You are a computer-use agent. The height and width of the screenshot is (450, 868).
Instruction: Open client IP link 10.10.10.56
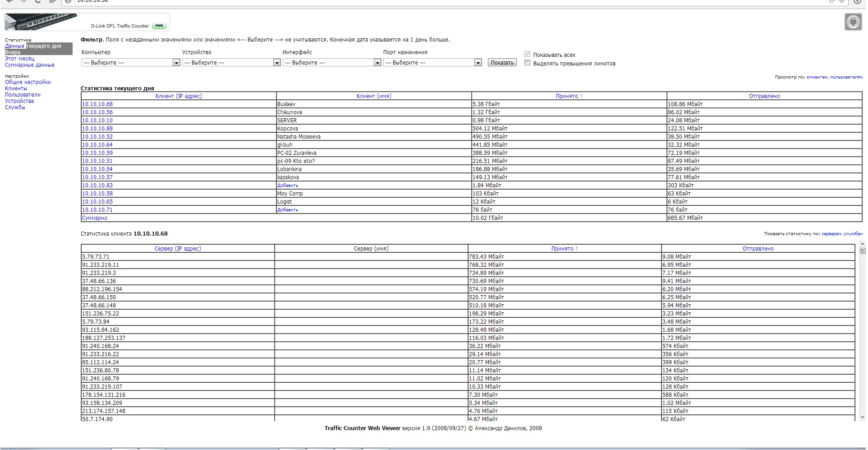coord(97,112)
